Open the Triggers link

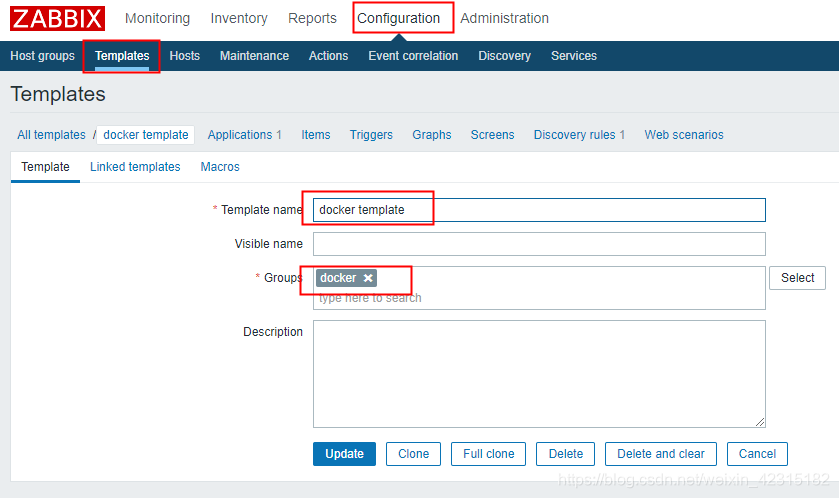(371, 135)
